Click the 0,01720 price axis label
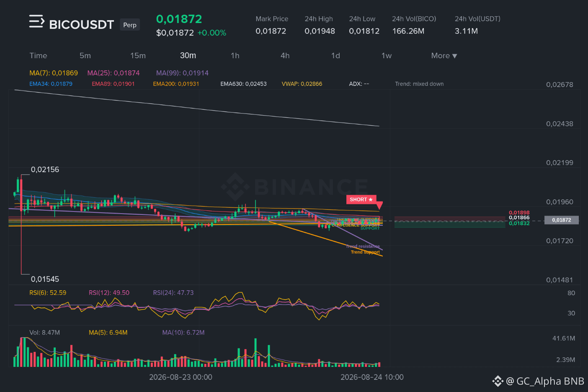The width and height of the screenshot is (588, 392). point(560,241)
